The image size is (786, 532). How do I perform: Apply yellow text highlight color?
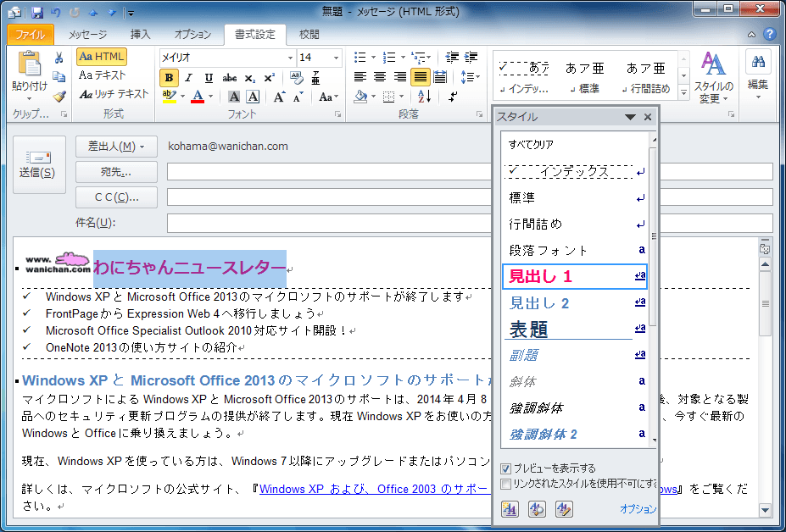[170, 97]
